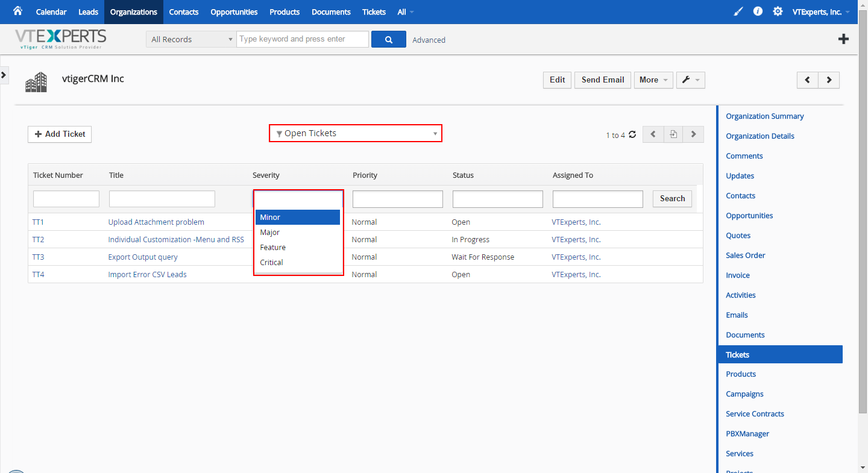The width and height of the screenshot is (868, 473).
Task: Open the Contacts module
Action: (184, 12)
